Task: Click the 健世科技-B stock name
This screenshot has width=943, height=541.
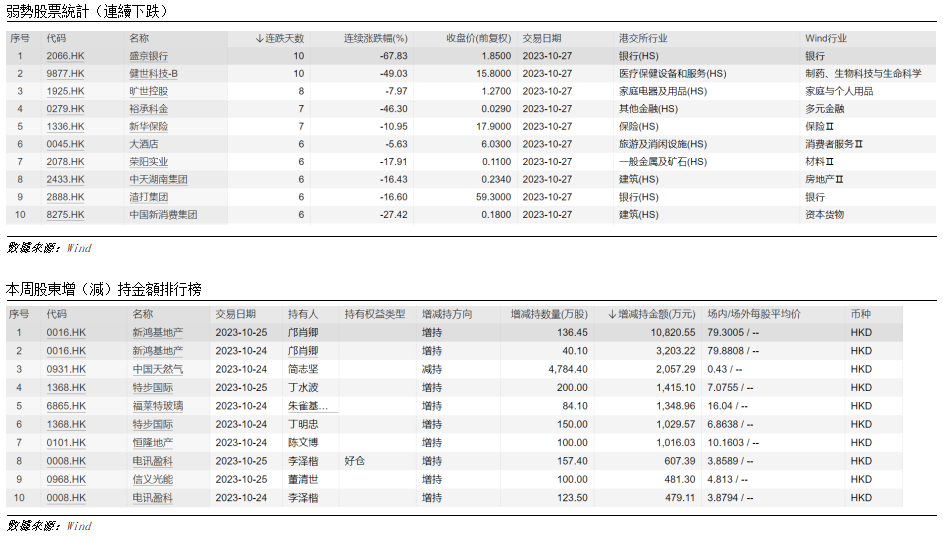Action: tap(153, 73)
